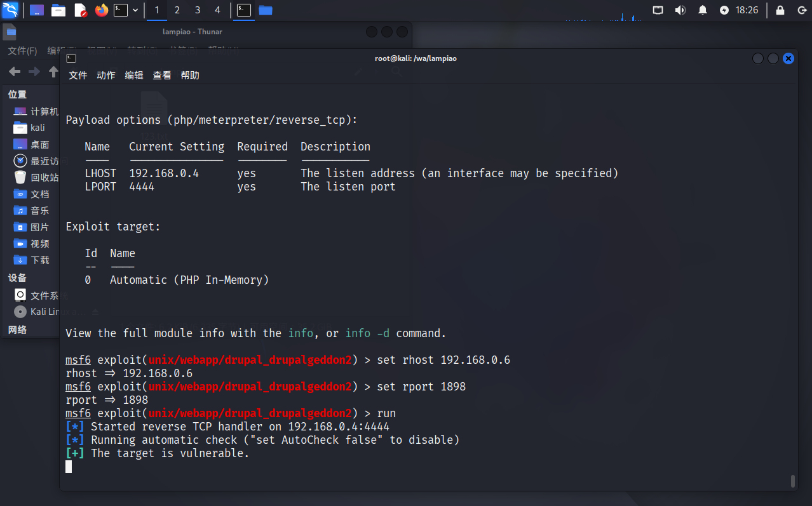The height and width of the screenshot is (506, 812).
Task: Open the session logout icon at panel end
Action: 801,10
